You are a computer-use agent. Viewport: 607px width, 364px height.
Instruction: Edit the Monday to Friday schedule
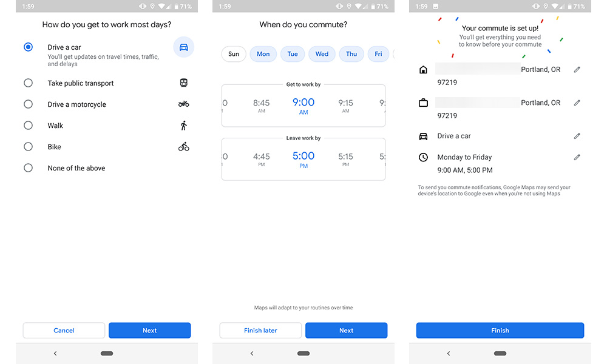577,158
